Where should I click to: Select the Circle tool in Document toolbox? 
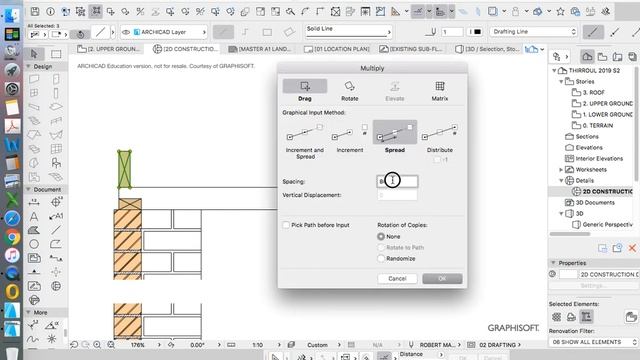click(x=34, y=244)
